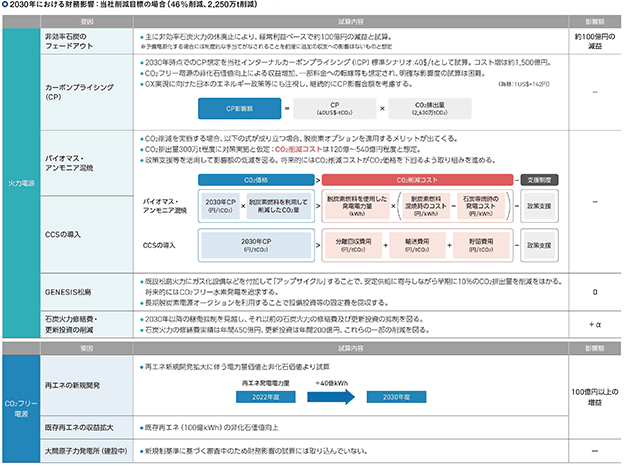Click 石炭火力修繕費・更新投資の削減 factor cell

pos(87,324)
